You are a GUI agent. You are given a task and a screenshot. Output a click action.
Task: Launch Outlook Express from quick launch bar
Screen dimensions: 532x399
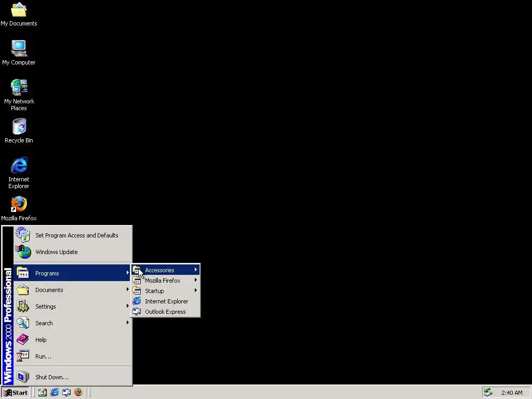pyautogui.click(x=66, y=392)
